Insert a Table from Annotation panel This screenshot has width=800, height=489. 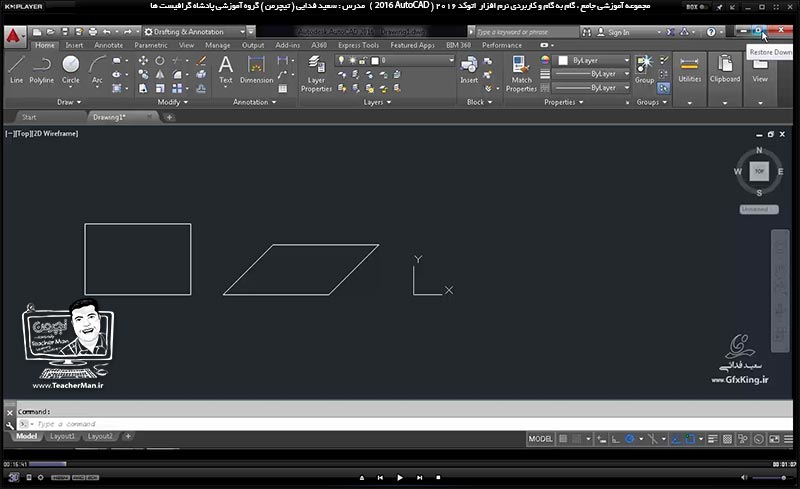click(x=283, y=89)
